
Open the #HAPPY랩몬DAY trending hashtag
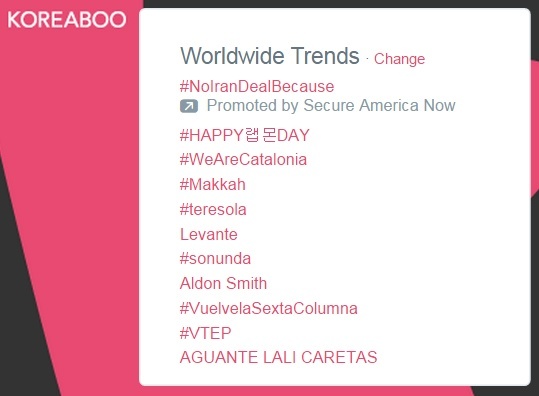245,135
